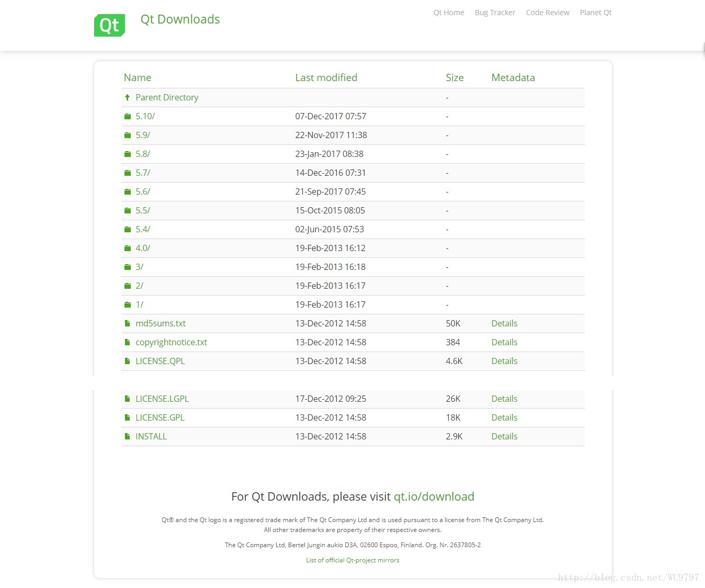Open the LICENSE.LGPL file

click(x=162, y=399)
